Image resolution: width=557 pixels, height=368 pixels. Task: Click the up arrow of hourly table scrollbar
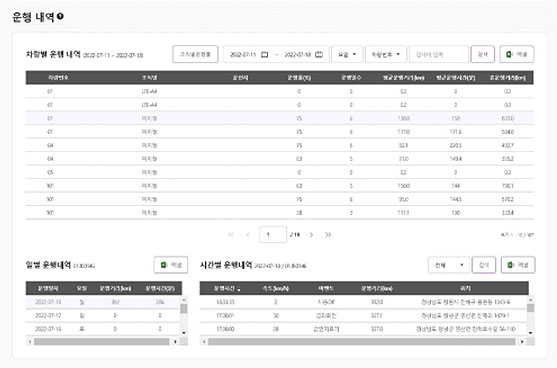(x=530, y=299)
